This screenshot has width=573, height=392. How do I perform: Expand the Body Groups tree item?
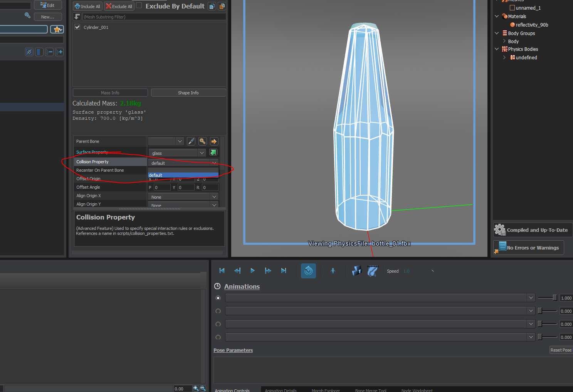[496, 33]
